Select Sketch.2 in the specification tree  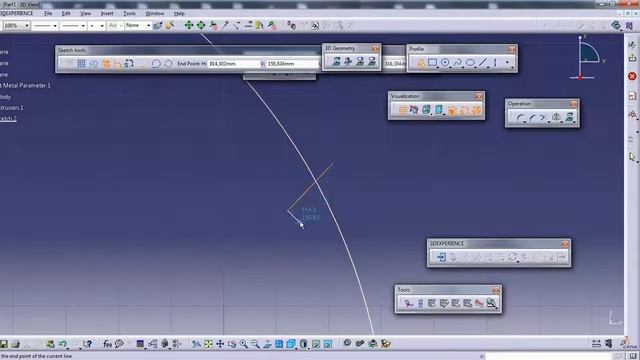tap(9, 119)
